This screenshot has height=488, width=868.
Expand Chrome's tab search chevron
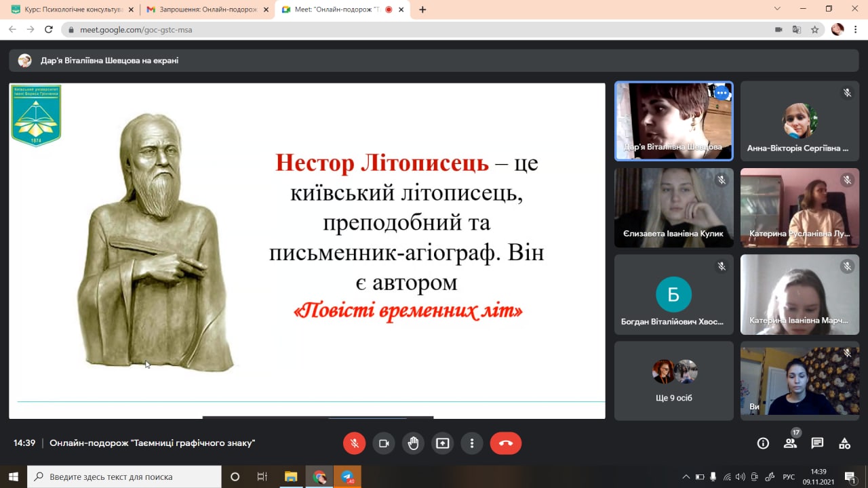pos(777,9)
